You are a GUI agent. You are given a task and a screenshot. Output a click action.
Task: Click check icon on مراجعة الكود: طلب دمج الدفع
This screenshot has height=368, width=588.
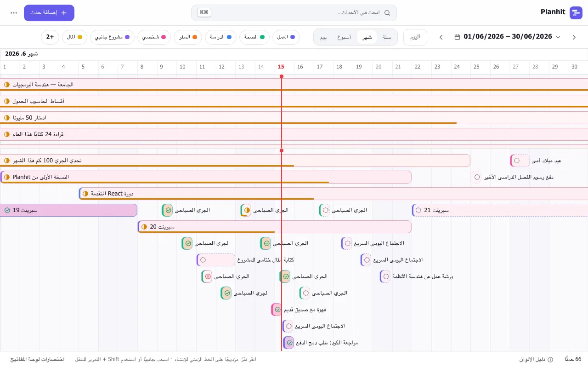pos(289,343)
